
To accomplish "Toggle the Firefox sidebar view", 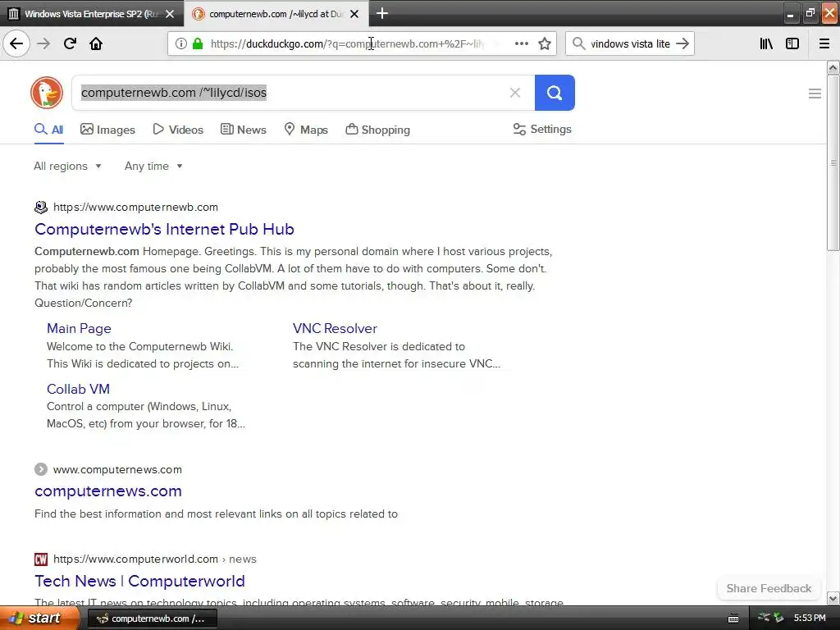I will 792,43.
